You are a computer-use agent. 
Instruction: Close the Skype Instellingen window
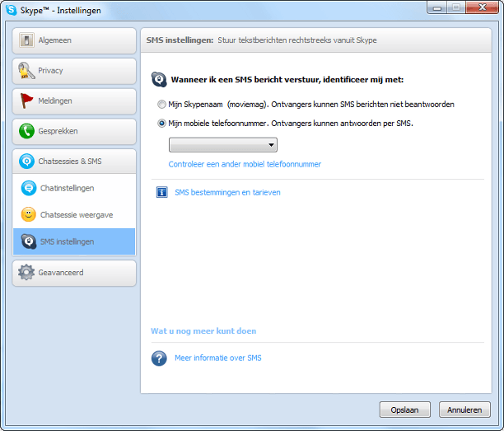(x=482, y=7)
